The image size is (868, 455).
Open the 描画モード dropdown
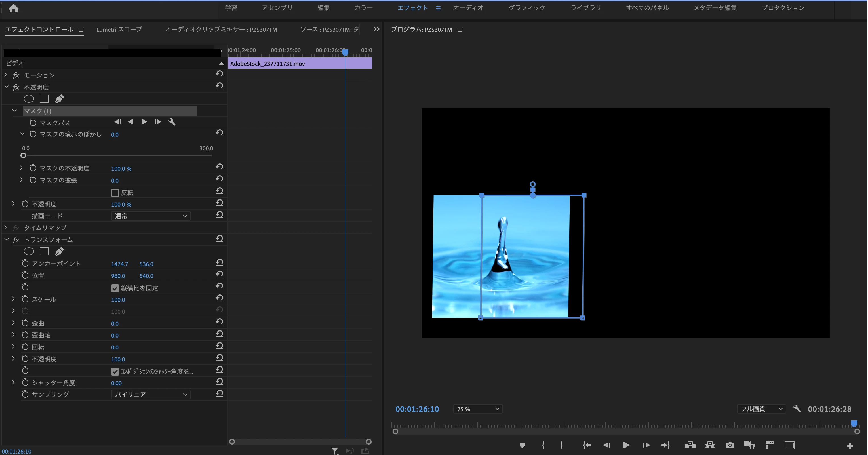(151, 216)
